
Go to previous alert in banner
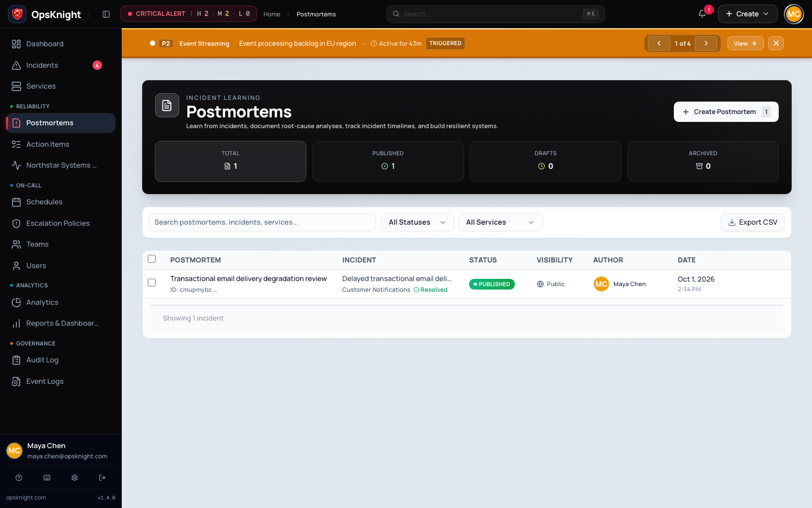pyautogui.click(x=659, y=43)
